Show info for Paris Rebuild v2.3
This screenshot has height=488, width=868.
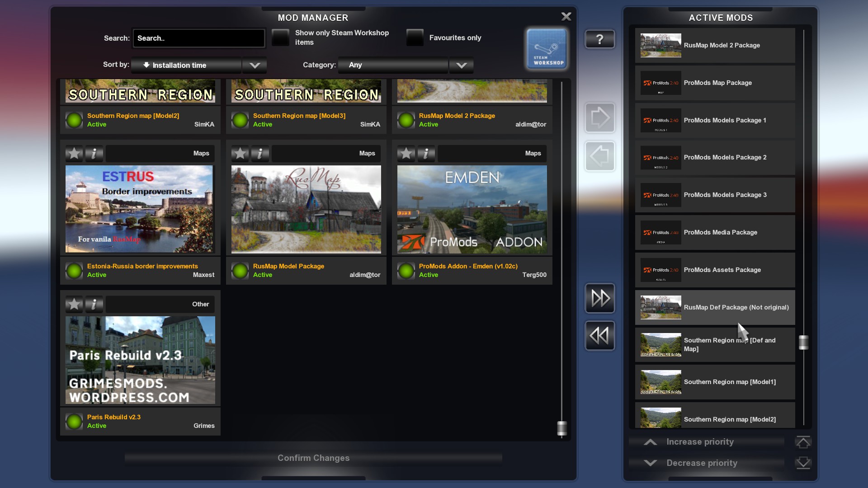pyautogui.click(x=94, y=305)
